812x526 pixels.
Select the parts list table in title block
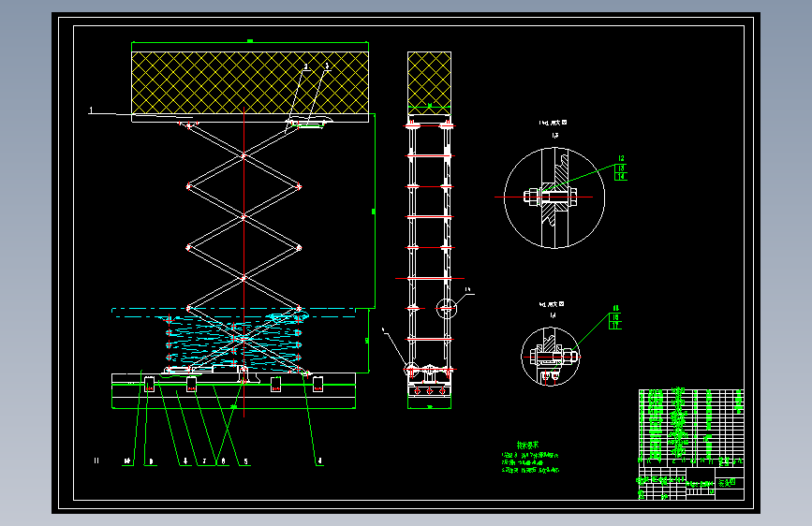[x=691, y=426]
